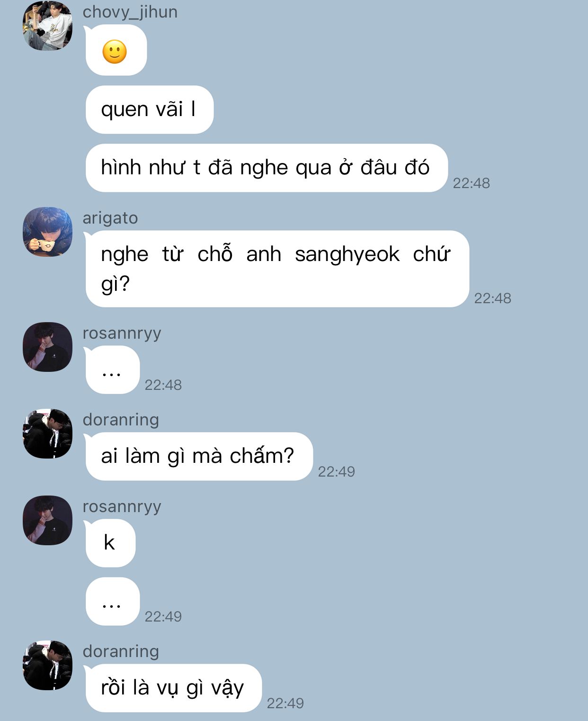Viewport: 588px width, 721px height.
Task: Open first rosannryy avatar above the dots message
Action: point(48,347)
